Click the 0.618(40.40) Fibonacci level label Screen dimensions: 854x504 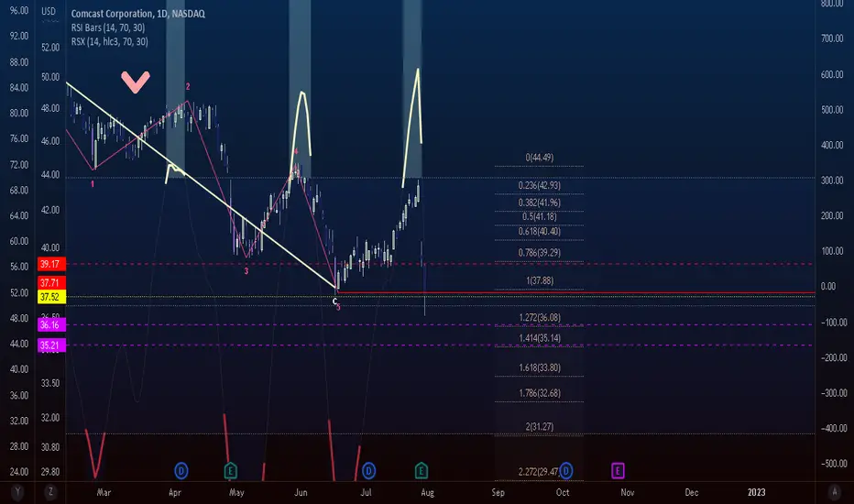[x=539, y=231]
